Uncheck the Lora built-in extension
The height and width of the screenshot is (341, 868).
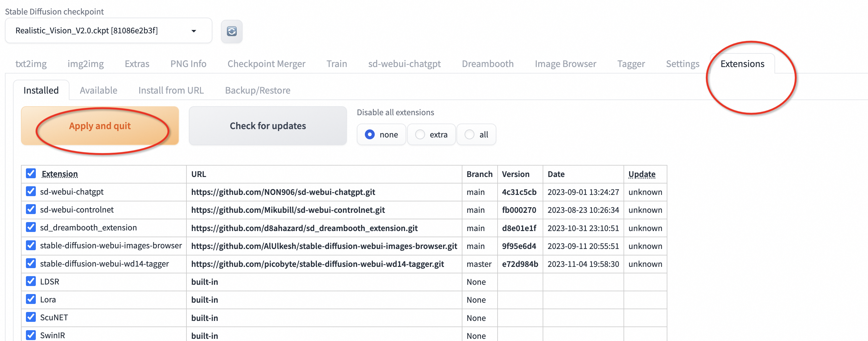(x=31, y=299)
